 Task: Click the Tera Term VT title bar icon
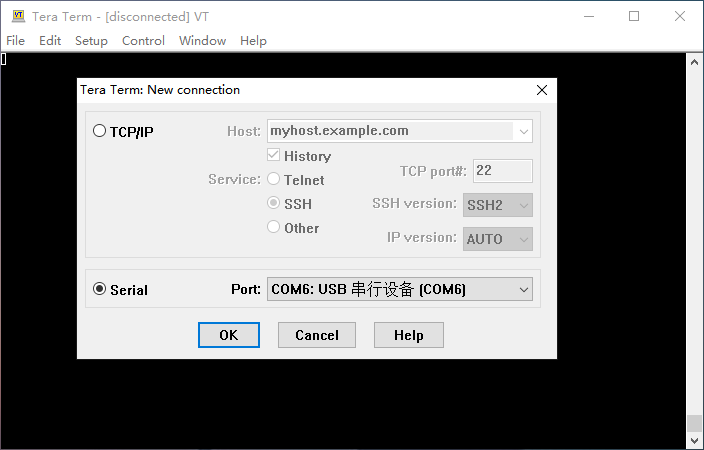[17, 16]
